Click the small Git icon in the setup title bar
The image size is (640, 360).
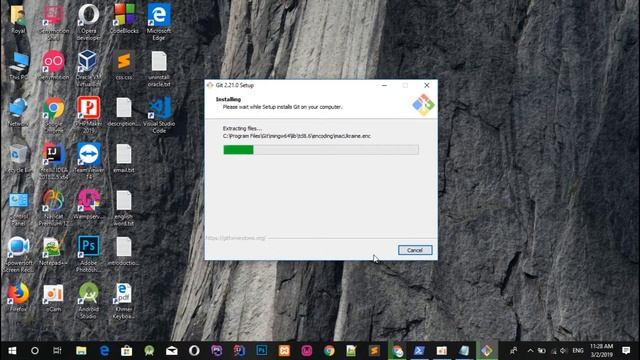210,85
